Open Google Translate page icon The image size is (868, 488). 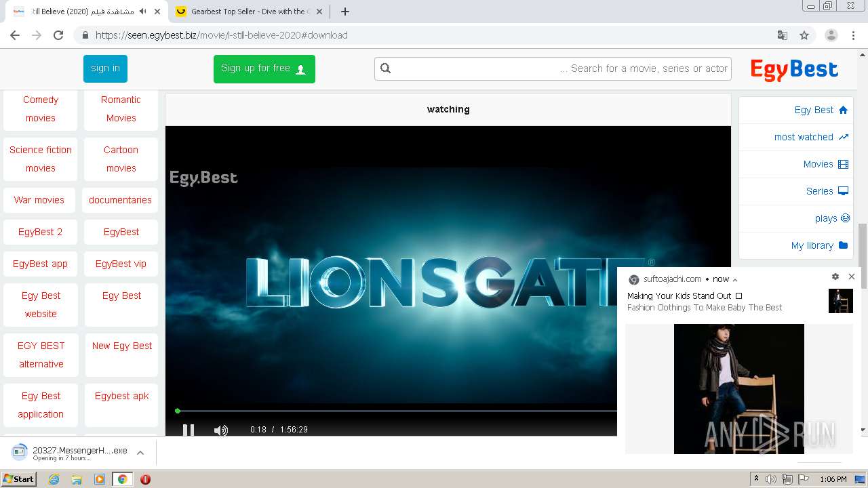(x=783, y=35)
